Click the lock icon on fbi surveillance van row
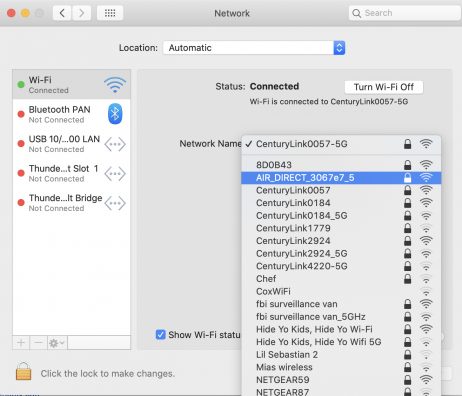Viewport: 462px width, 396px height. coord(407,304)
